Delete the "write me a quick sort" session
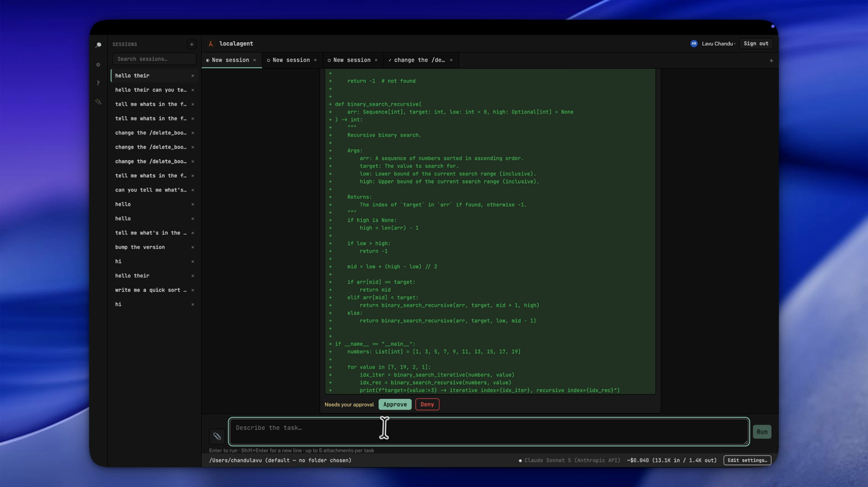 pos(192,290)
